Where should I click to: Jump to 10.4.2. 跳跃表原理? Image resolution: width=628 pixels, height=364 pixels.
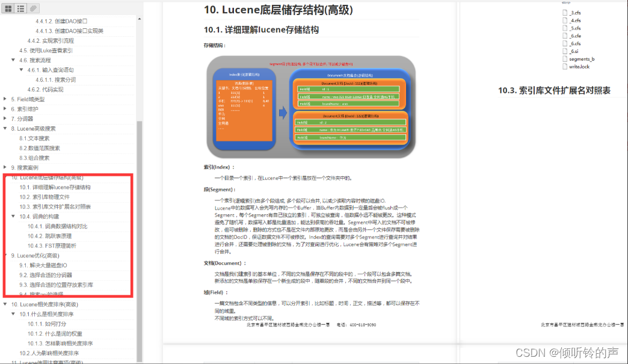pos(50,236)
